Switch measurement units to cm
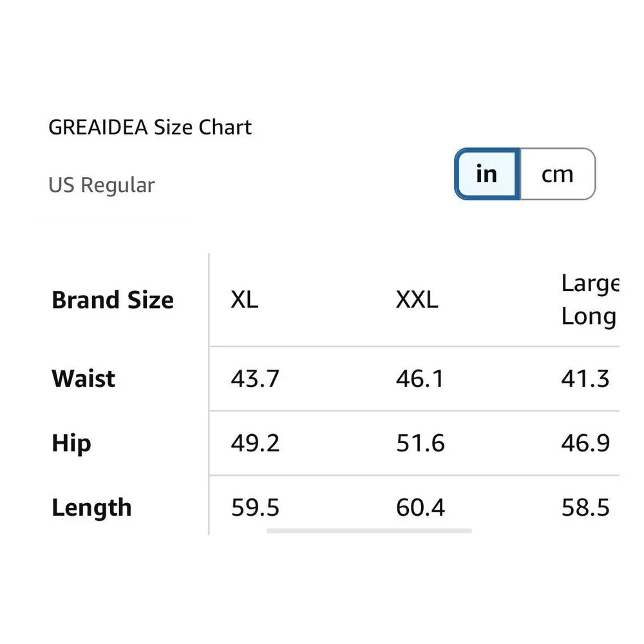Screen dimensions: 644x644 click(557, 174)
